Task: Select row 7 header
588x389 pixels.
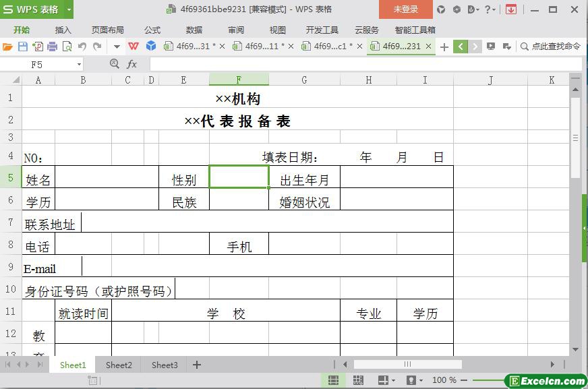Action: (11, 222)
